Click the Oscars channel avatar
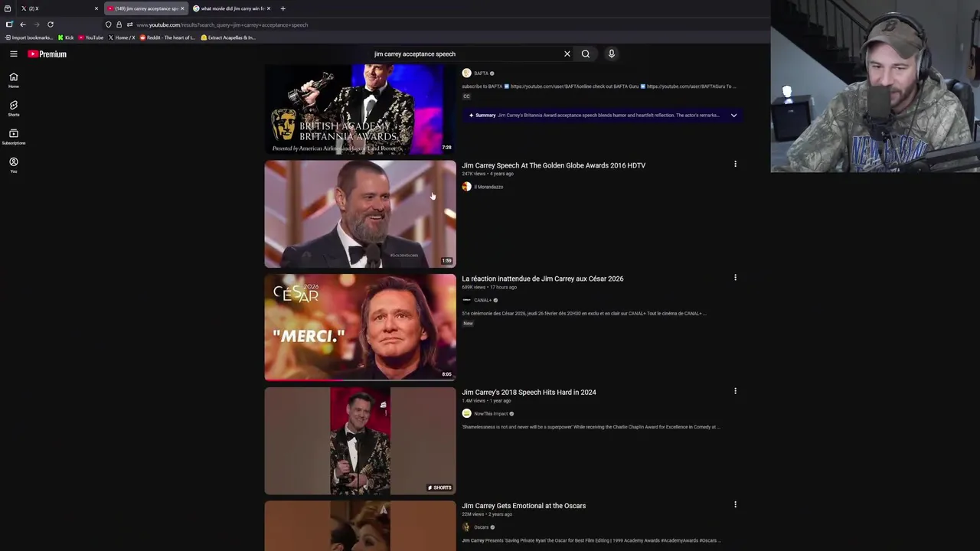The height and width of the screenshot is (551, 980). [x=466, y=527]
